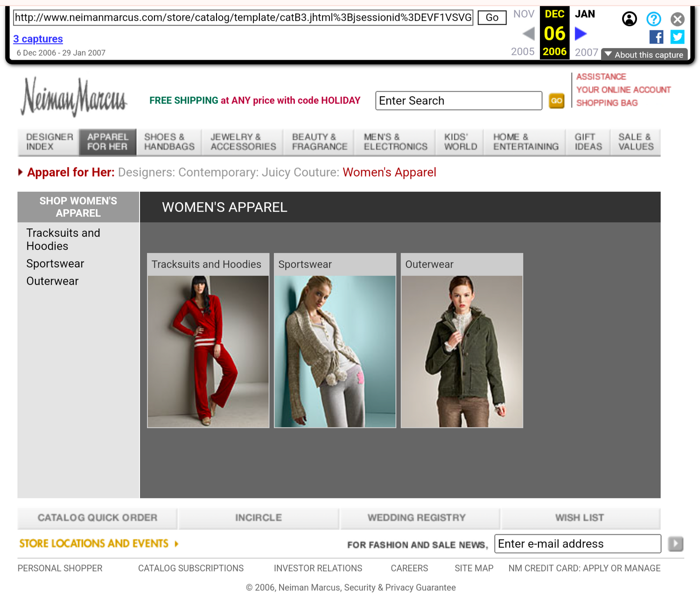This screenshot has width=700, height=609.
Task: Open the Men's & Electronics tab
Action: pos(396,142)
